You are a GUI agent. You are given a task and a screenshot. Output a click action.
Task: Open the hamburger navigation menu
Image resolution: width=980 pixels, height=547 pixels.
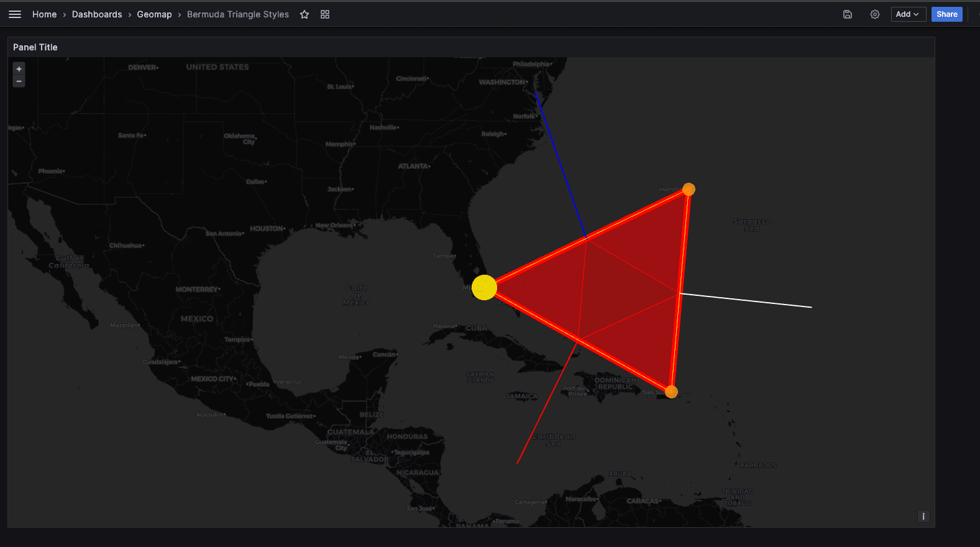pyautogui.click(x=15, y=14)
